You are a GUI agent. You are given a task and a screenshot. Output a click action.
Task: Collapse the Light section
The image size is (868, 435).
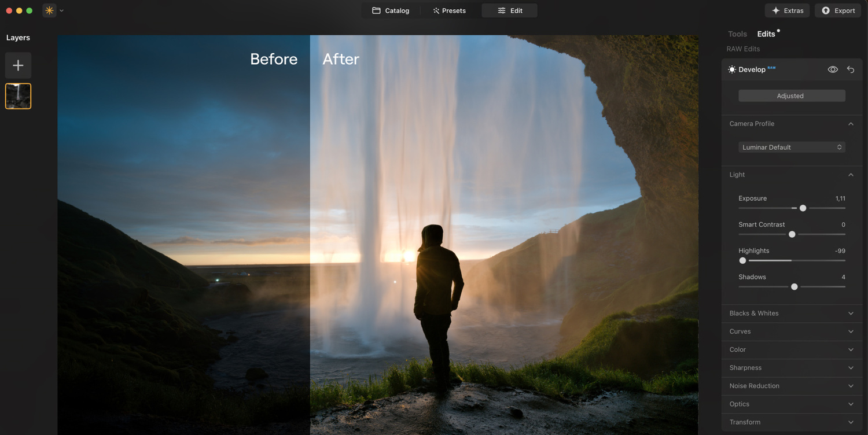851,175
